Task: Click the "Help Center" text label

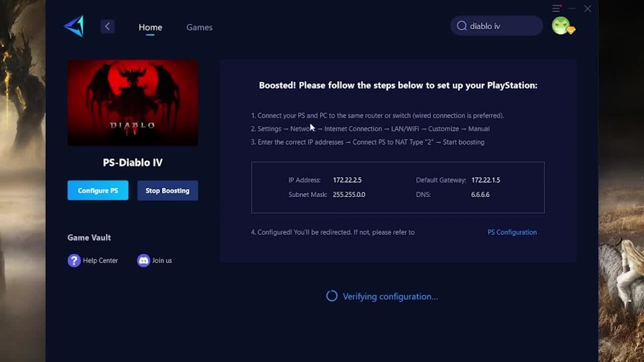Action: coord(100,260)
